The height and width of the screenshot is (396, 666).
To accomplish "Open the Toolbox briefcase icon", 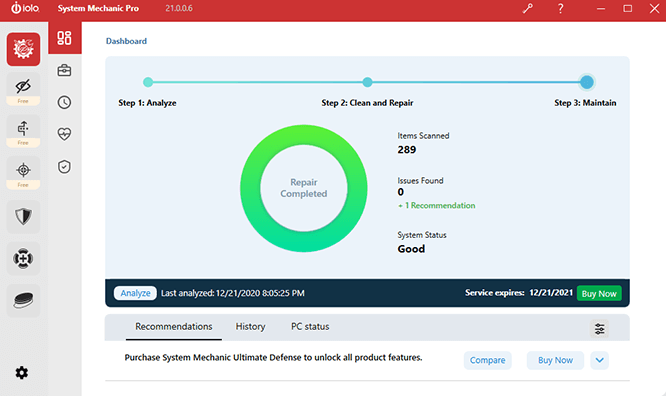I will 65,70.
